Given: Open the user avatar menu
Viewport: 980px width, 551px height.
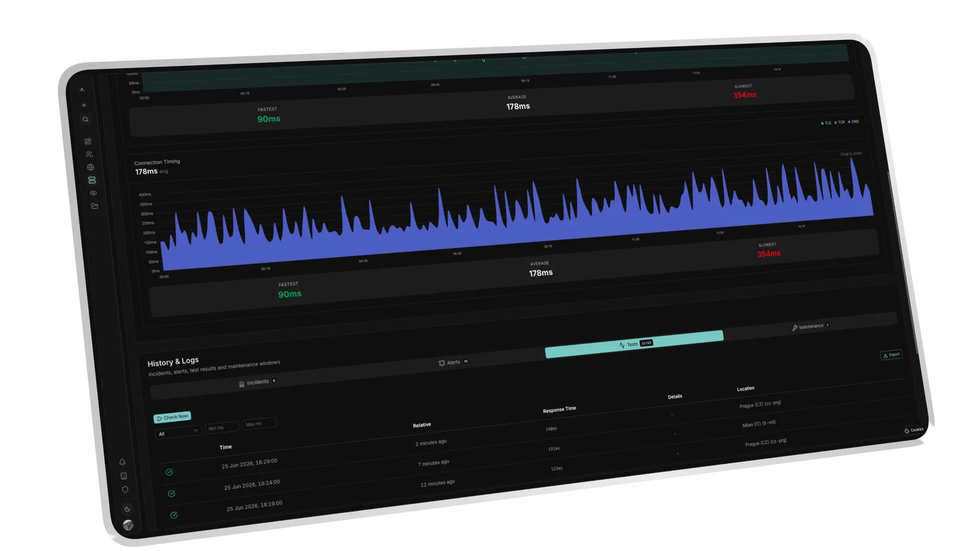Looking at the screenshot, I should 128,525.
